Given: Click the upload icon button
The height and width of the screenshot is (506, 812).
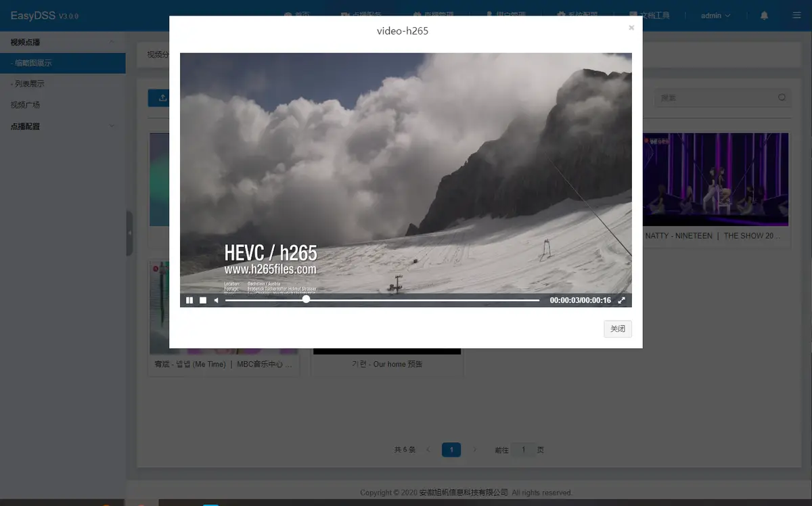Looking at the screenshot, I should pyautogui.click(x=162, y=97).
